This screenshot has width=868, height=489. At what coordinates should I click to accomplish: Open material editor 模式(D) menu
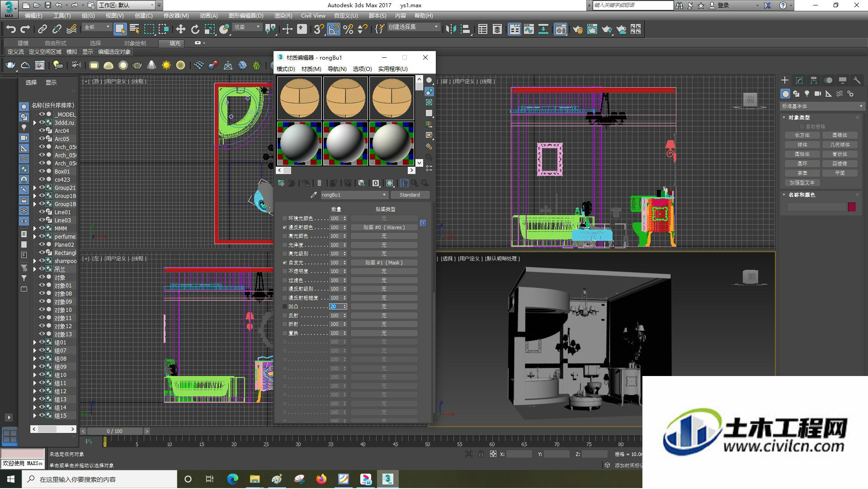tap(286, 69)
